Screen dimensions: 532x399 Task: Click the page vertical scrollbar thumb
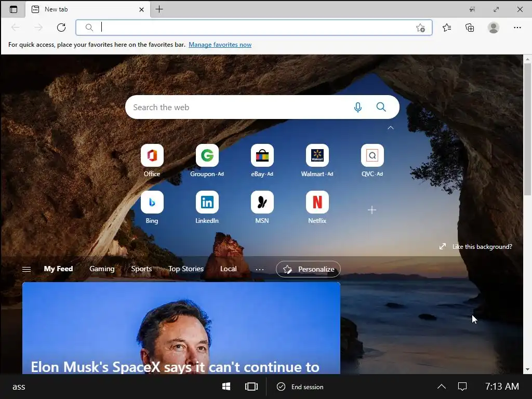point(527,129)
